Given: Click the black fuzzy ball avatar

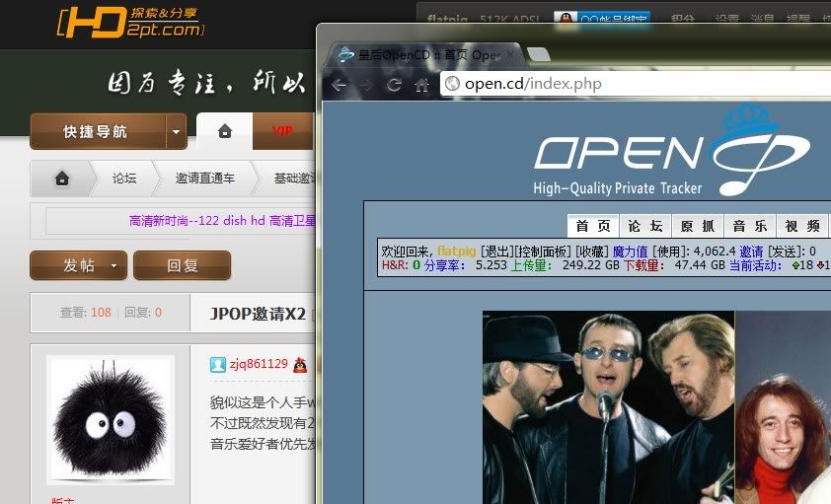Looking at the screenshot, I should 111,420.
